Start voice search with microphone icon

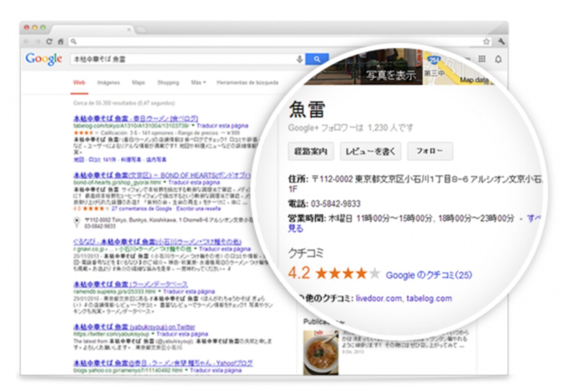(x=299, y=59)
